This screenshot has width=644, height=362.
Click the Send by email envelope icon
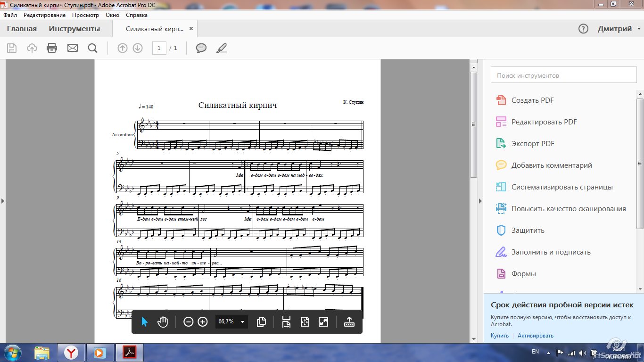(73, 48)
